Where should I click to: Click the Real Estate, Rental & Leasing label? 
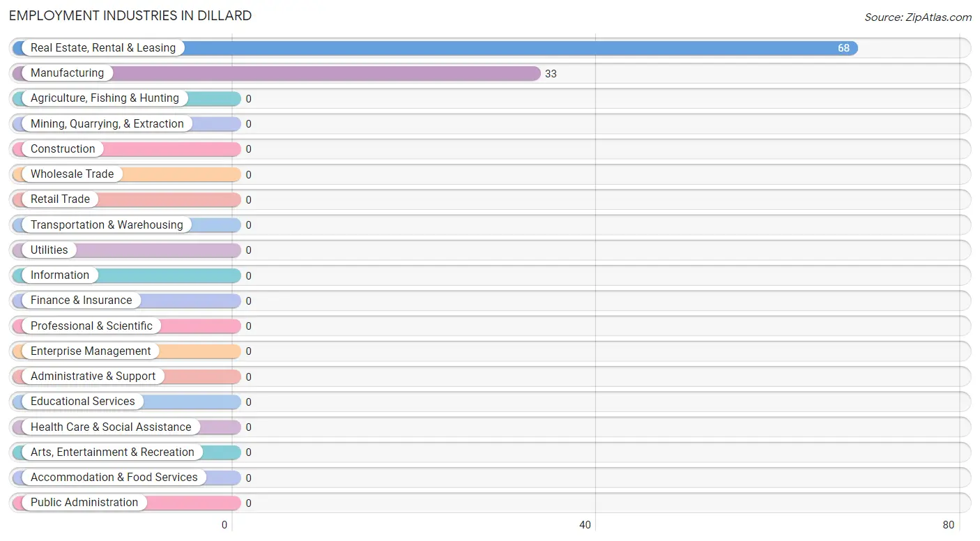[x=103, y=48]
